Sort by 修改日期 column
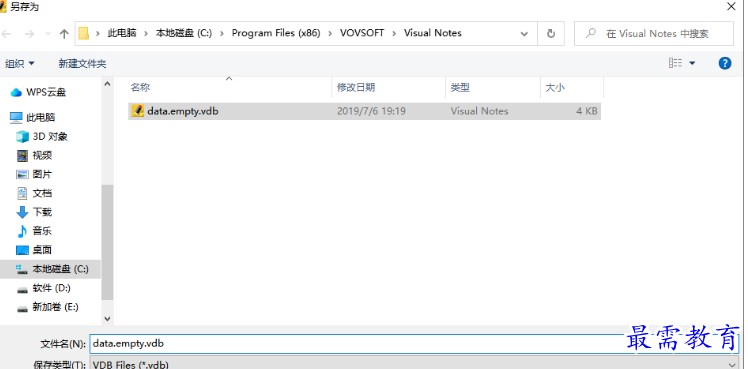 click(356, 87)
